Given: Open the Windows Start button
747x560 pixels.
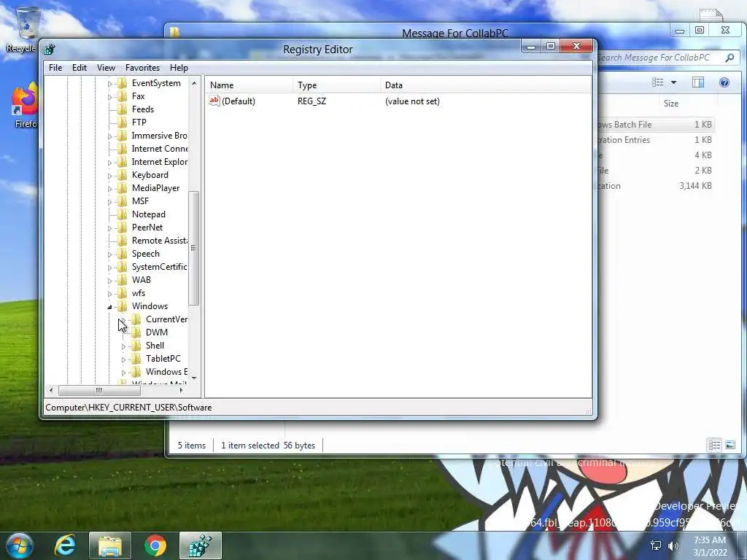Looking at the screenshot, I should (20, 545).
